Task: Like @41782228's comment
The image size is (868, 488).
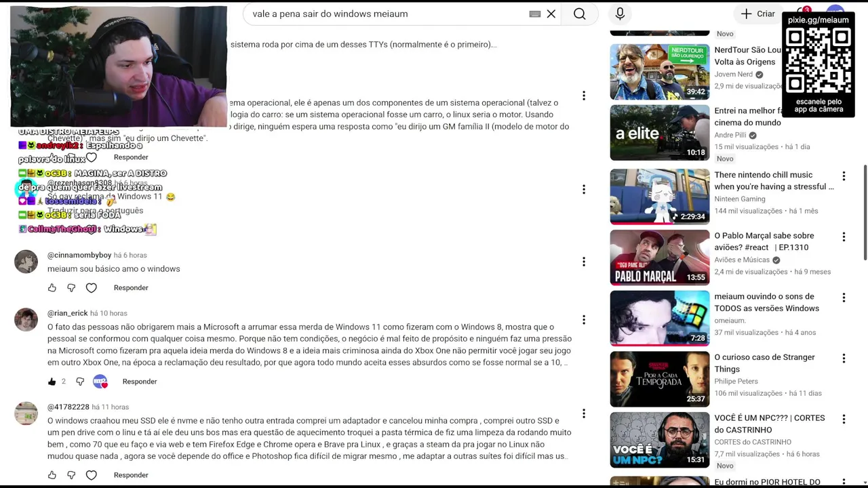Action: coord(52,475)
